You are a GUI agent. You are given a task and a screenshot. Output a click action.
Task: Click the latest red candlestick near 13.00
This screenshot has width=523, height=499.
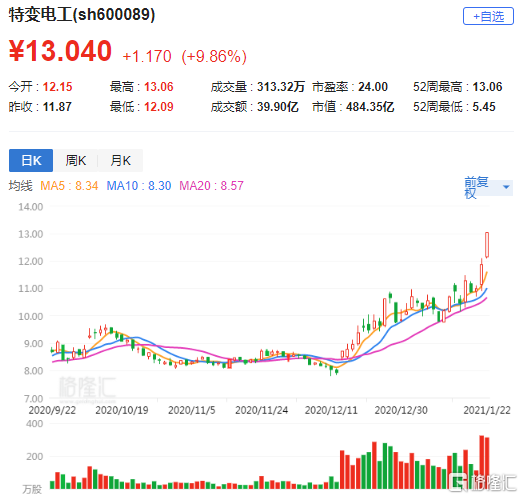[x=487, y=245]
